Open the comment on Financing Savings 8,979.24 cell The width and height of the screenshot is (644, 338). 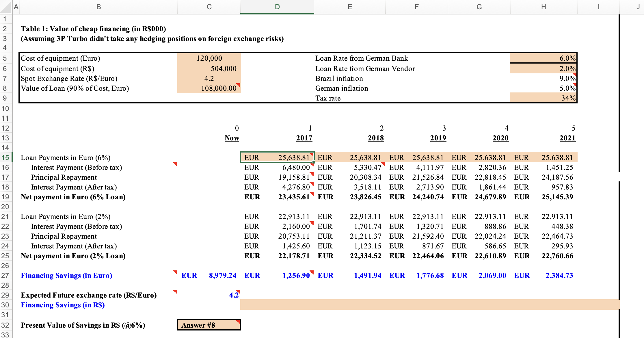point(176,272)
